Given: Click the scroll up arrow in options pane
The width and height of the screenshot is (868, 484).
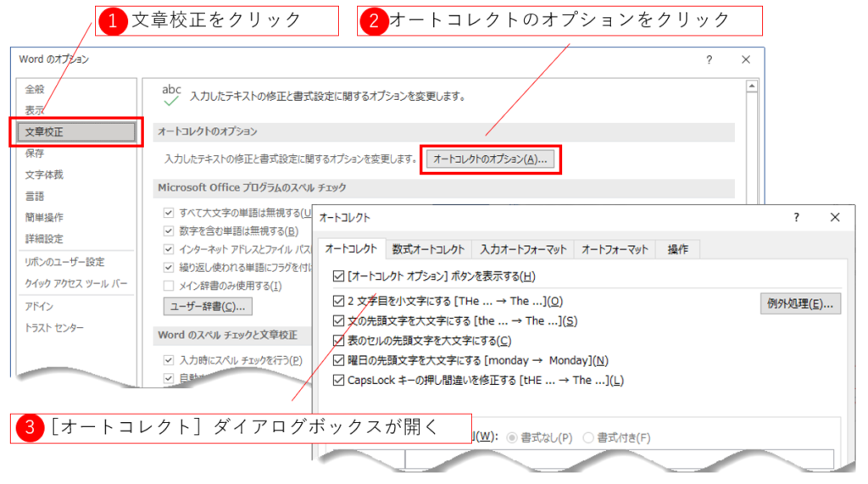Looking at the screenshot, I should 752,85.
